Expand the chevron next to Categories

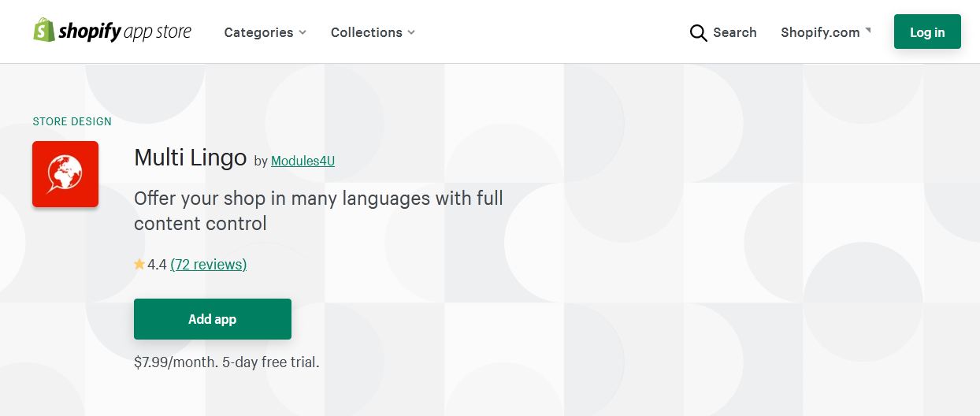pos(303,32)
